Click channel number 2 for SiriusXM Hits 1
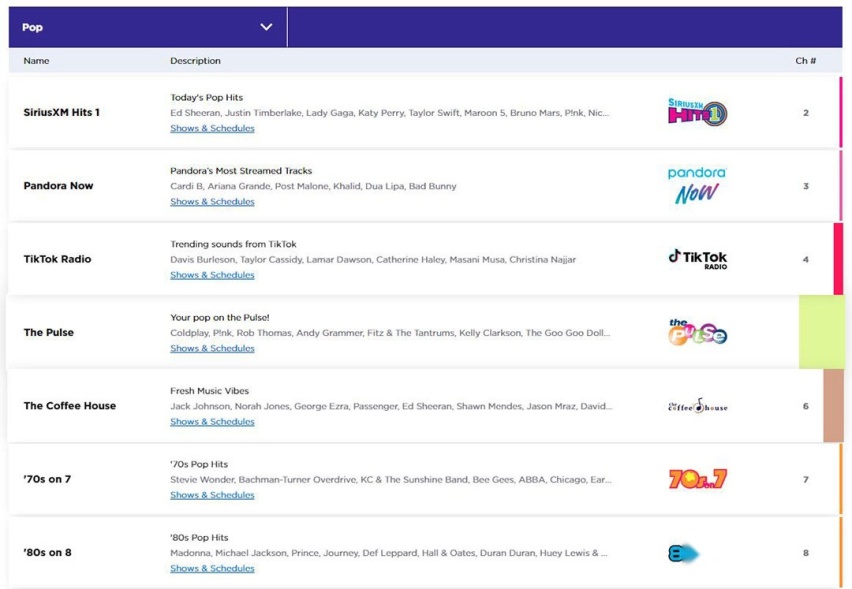 pos(806,113)
